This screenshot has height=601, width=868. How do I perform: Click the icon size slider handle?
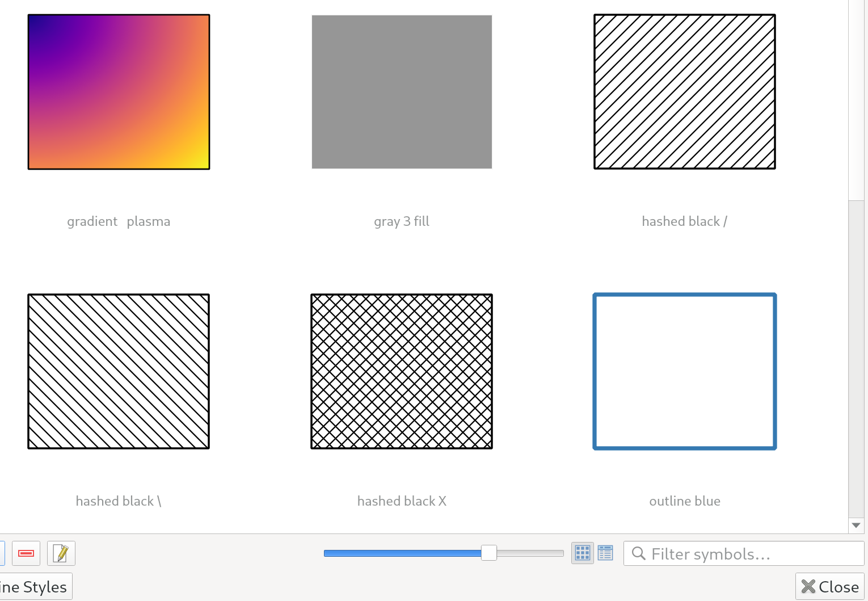point(488,553)
